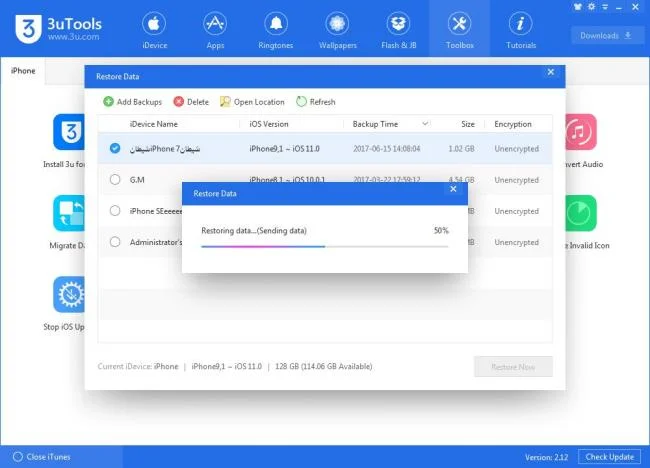
Task: Click Refresh in Restore Data toolbar
Action: click(x=316, y=102)
